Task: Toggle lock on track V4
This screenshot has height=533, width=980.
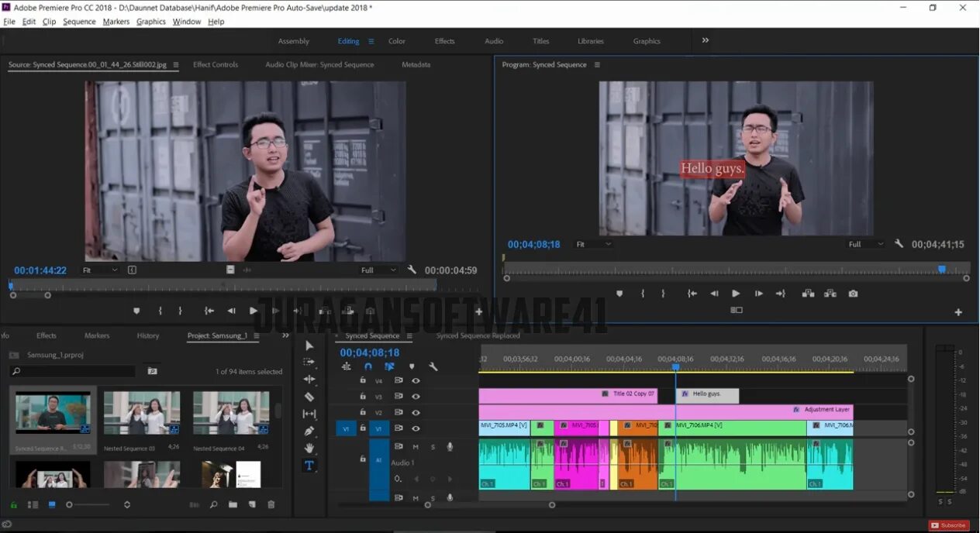Action: point(362,380)
